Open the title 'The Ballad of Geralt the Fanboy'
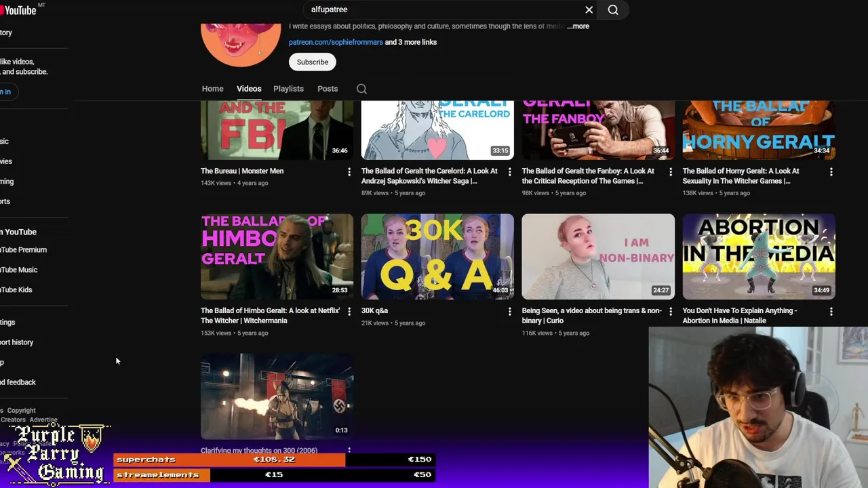 tap(588, 176)
